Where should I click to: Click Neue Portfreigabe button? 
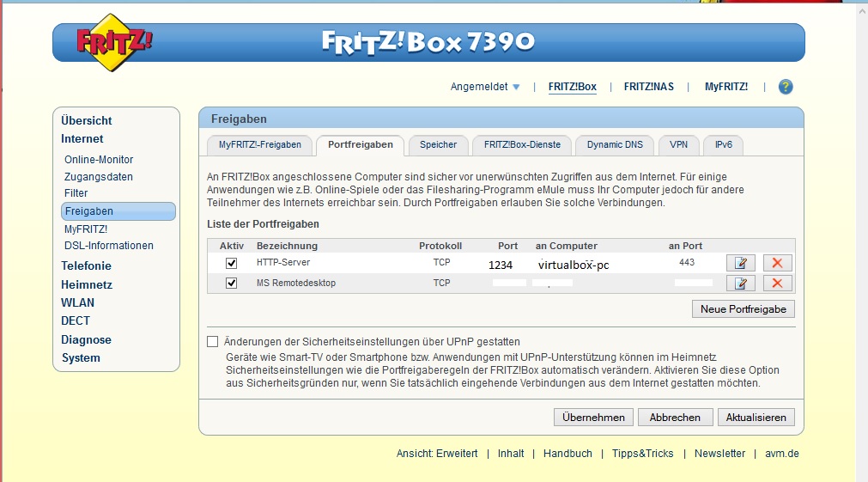(x=744, y=309)
